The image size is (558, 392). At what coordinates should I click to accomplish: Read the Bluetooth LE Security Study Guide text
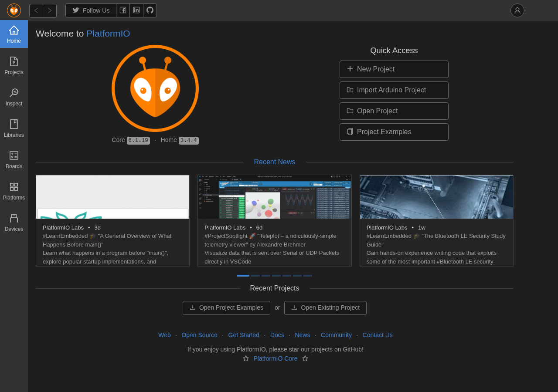point(436,249)
